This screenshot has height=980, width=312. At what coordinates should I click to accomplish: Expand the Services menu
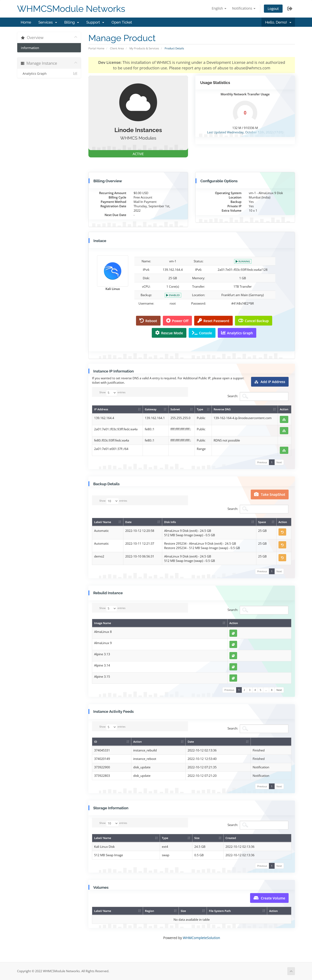(48, 22)
